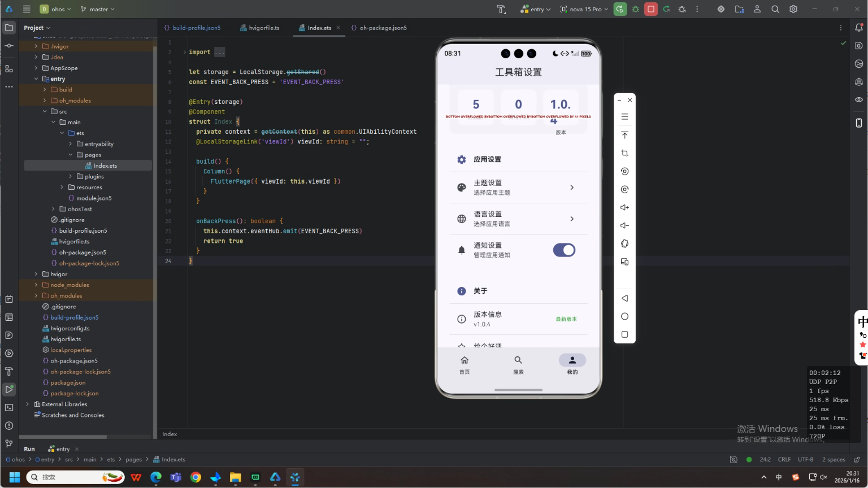Expand the resources folder

point(62,187)
